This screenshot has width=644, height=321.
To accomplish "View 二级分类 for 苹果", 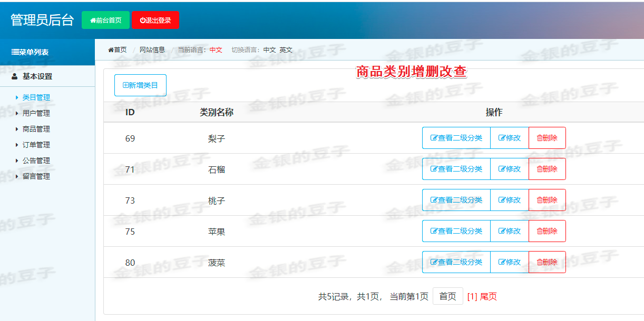I will click(456, 231).
